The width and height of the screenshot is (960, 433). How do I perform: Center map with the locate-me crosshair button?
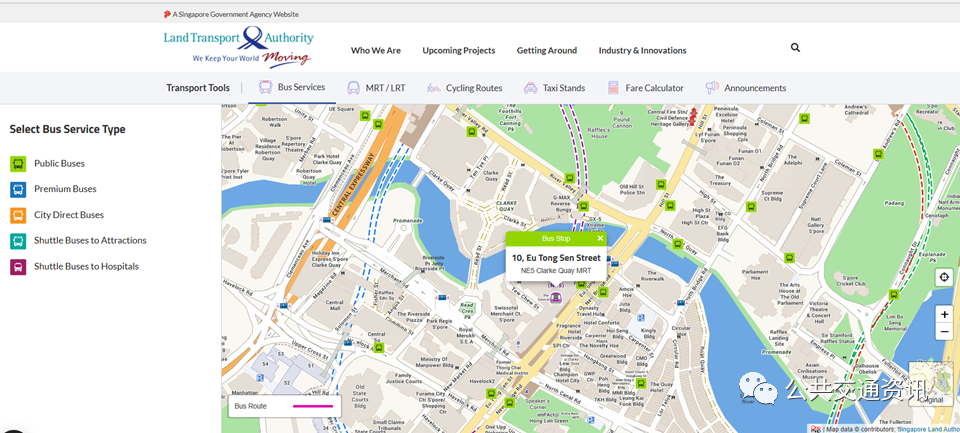pos(945,277)
